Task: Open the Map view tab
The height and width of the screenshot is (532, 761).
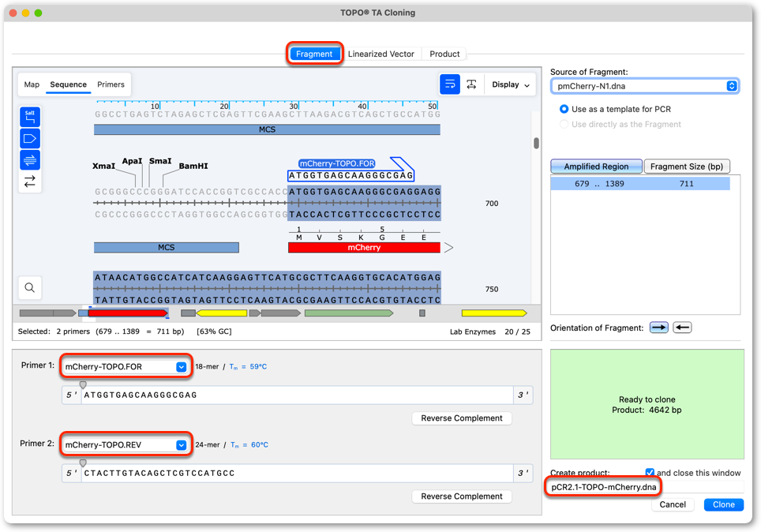Action: point(32,84)
